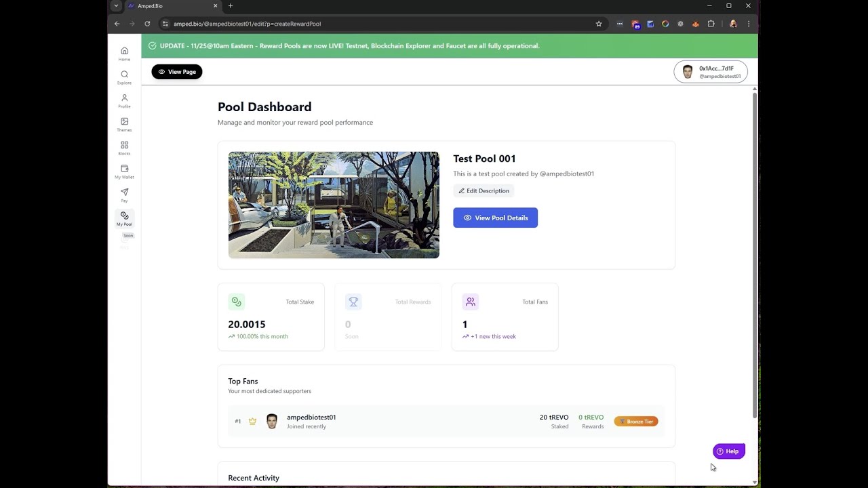
Task: Click the View Page button
Action: pos(177,71)
